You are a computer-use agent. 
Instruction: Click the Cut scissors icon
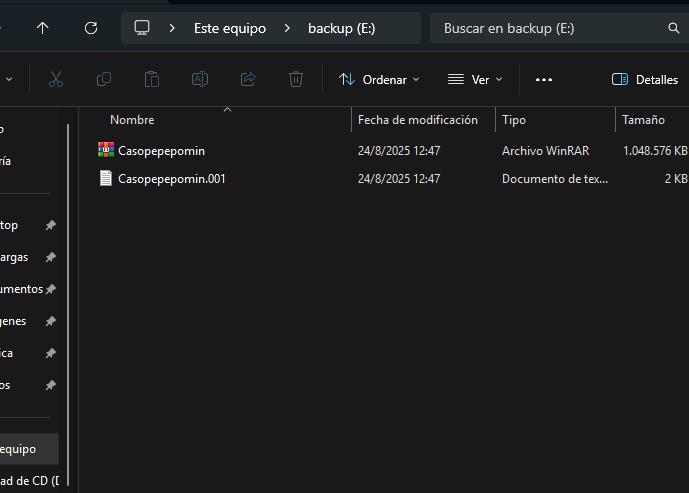pos(56,79)
